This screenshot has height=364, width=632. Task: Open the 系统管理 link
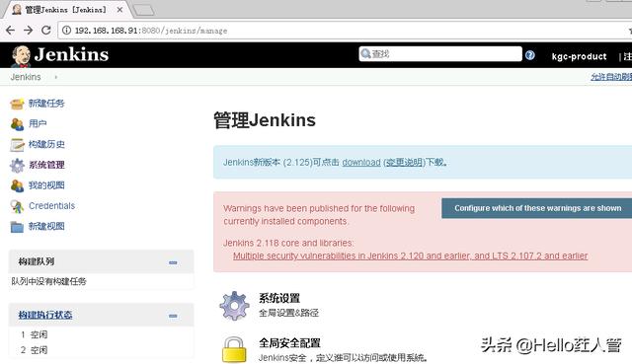point(46,165)
